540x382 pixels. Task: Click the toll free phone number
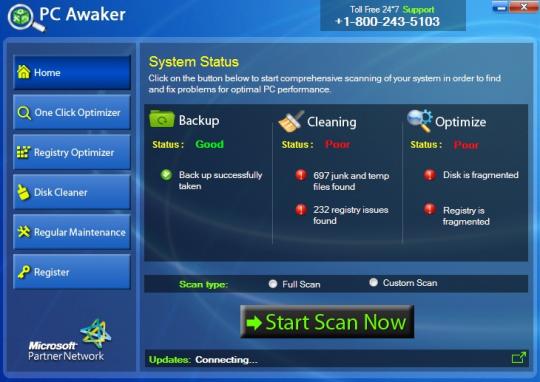pos(387,22)
